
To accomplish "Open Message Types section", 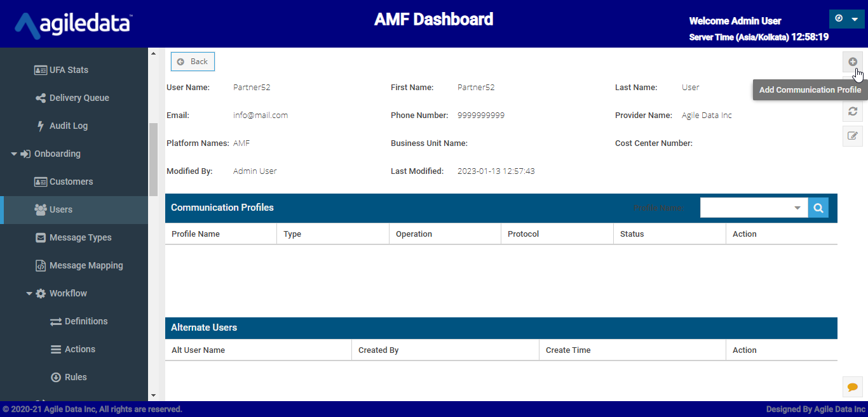I will (x=80, y=237).
